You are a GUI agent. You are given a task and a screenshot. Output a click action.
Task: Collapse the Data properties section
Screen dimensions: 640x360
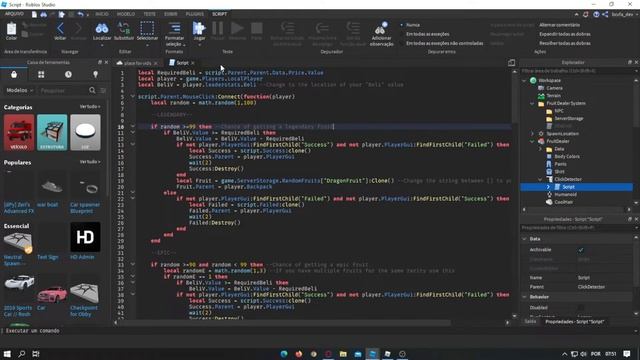click(x=524, y=239)
